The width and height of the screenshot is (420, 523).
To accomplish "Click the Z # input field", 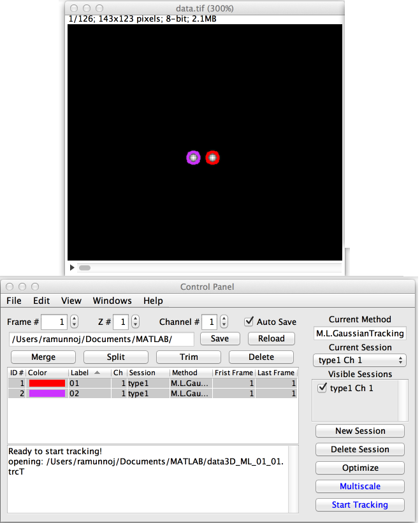I will coord(120,322).
